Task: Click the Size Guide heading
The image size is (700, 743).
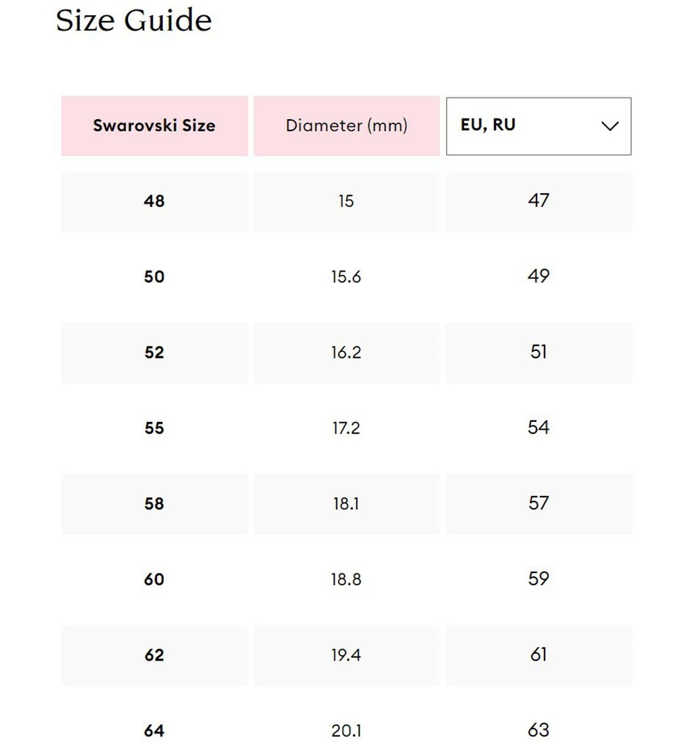Action: pos(133,21)
